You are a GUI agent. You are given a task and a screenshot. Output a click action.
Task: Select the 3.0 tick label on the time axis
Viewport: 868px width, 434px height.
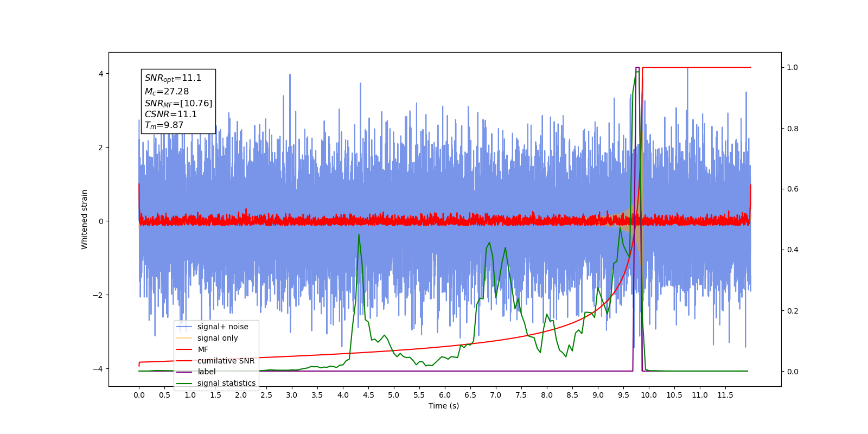click(292, 395)
